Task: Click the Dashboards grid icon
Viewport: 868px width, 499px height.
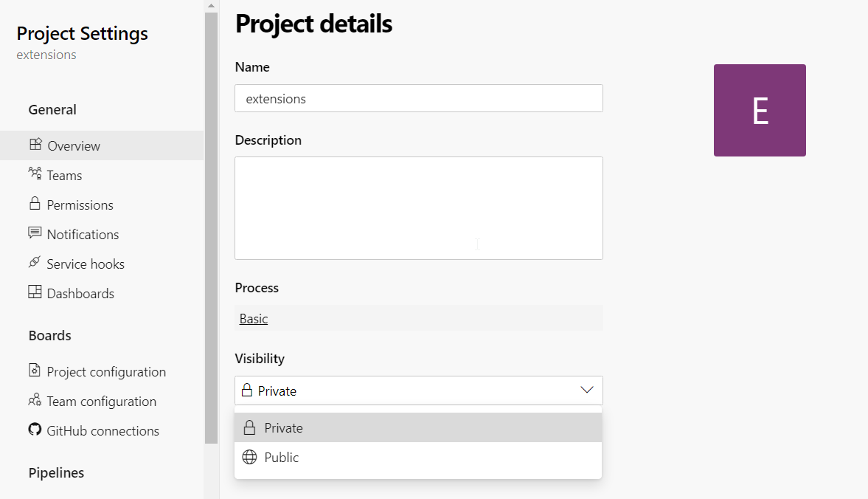Action: click(x=34, y=293)
